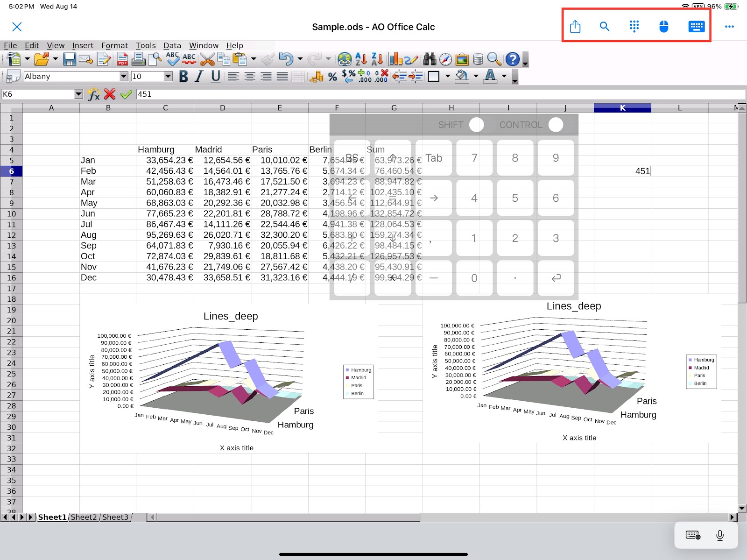The image size is (747, 560).
Task: Click the Cut scissors icon
Action: point(207,59)
